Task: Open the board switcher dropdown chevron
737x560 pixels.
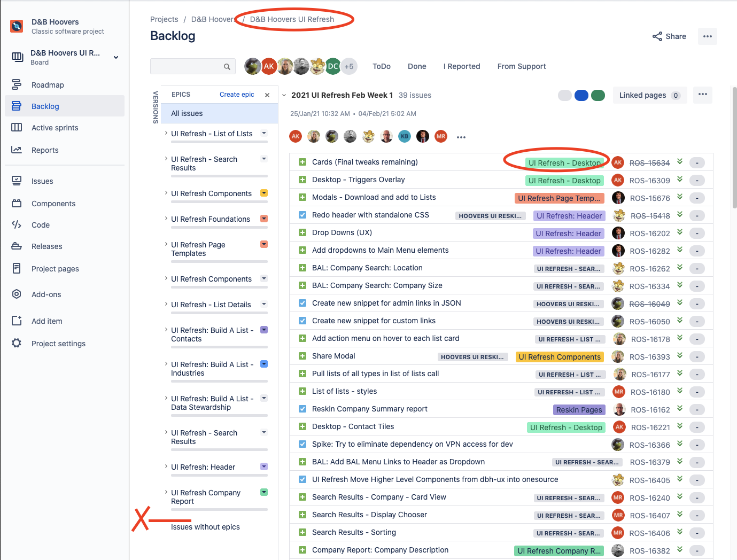Action: [x=116, y=57]
